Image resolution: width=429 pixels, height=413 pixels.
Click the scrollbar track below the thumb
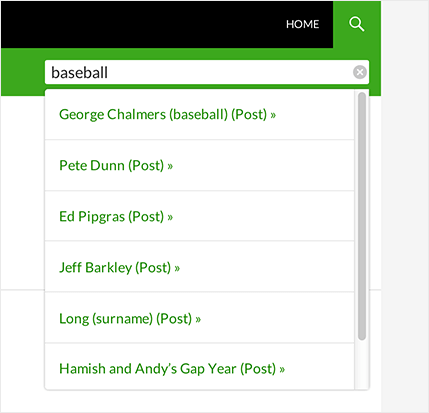pyautogui.click(x=362, y=365)
